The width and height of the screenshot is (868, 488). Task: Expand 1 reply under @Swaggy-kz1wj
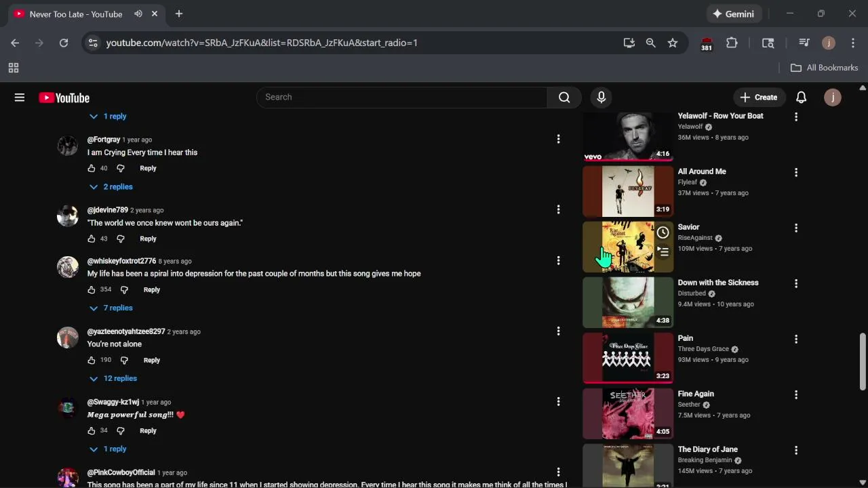(108, 449)
